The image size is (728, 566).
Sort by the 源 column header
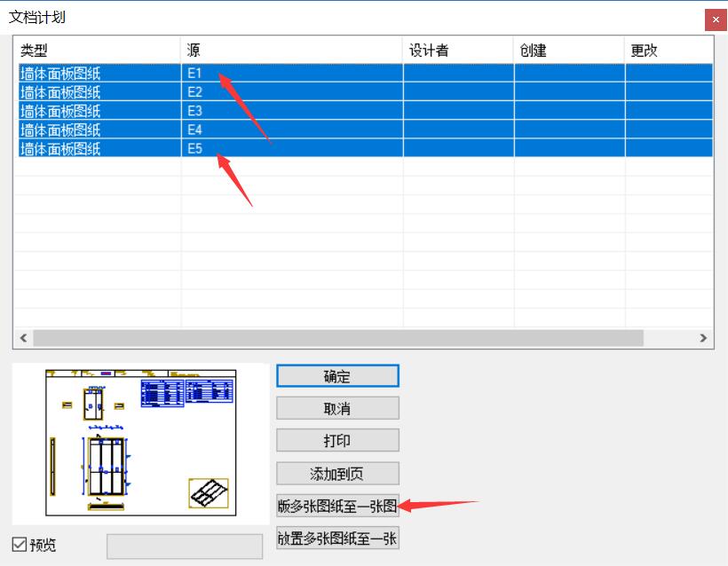(291, 50)
